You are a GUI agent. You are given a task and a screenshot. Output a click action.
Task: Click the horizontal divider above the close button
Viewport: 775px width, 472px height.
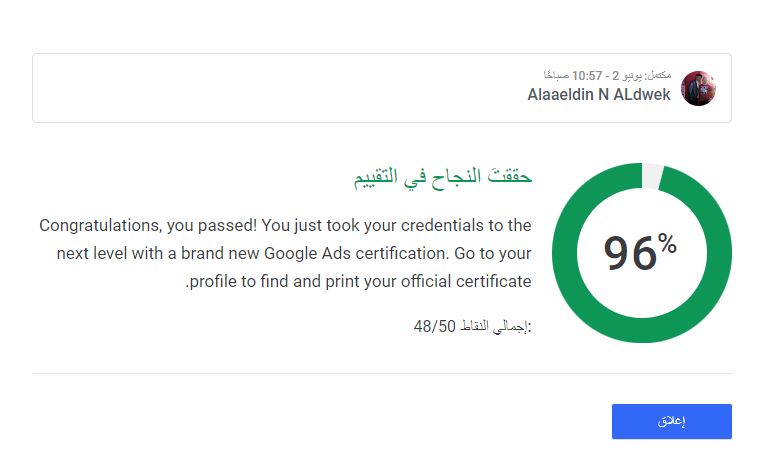click(382, 373)
